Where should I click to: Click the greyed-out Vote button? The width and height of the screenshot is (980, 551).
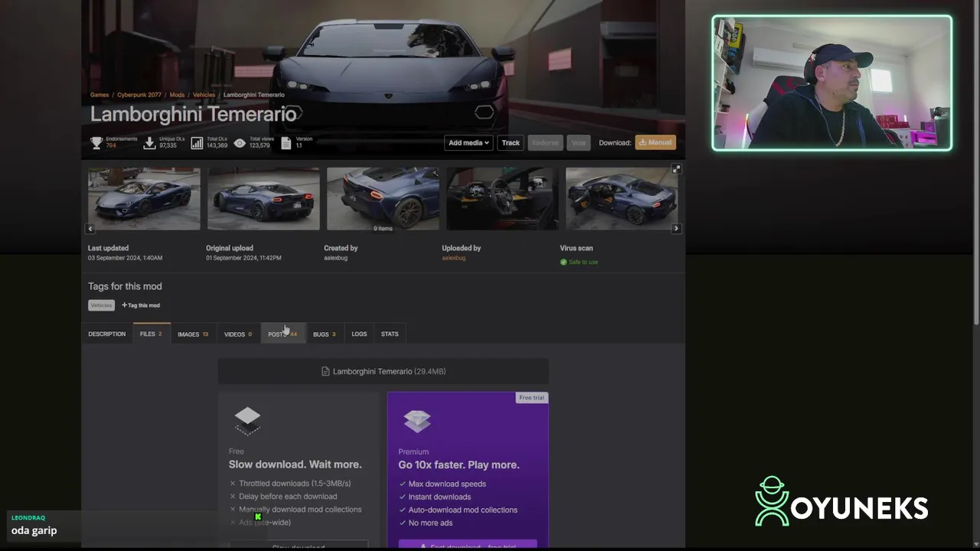(578, 142)
